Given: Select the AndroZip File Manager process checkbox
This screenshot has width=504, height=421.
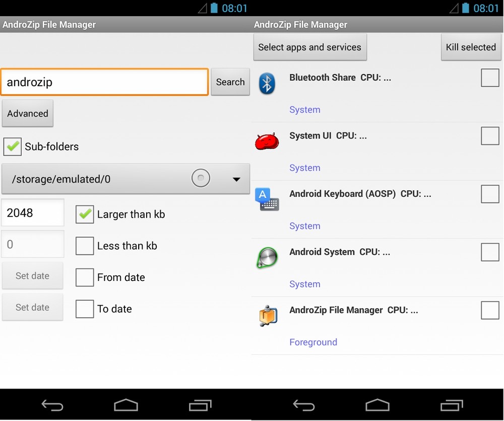Looking at the screenshot, I should [490, 310].
